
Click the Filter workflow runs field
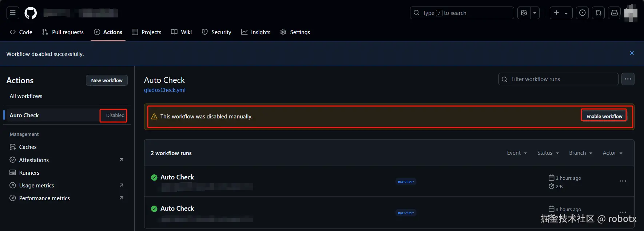(558, 79)
